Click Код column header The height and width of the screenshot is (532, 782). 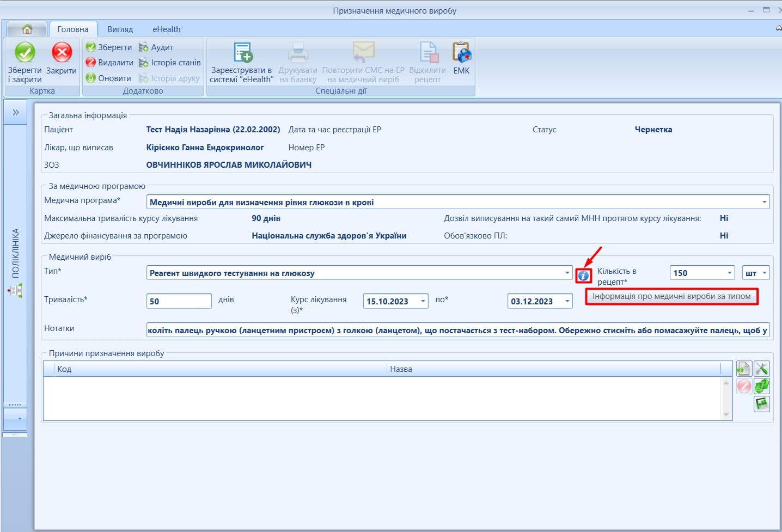pyautogui.click(x=221, y=369)
